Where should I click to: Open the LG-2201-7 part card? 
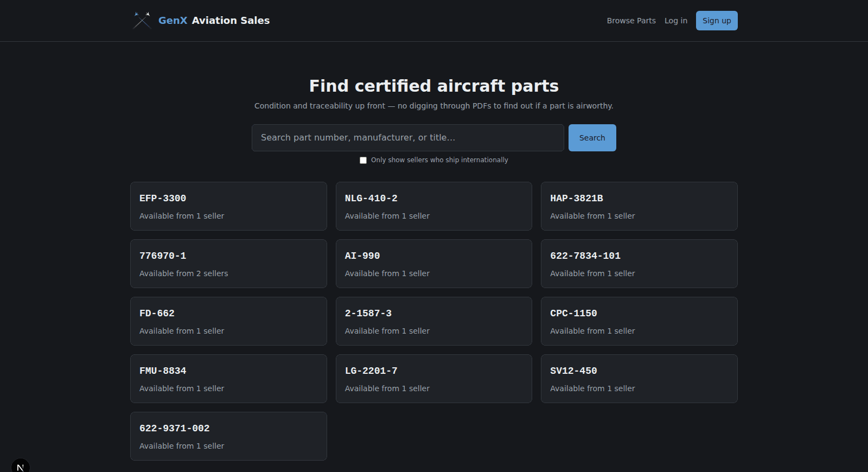(434, 379)
